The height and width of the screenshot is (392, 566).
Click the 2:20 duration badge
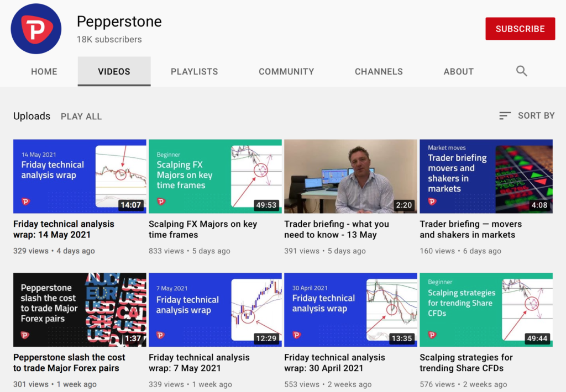[403, 205]
